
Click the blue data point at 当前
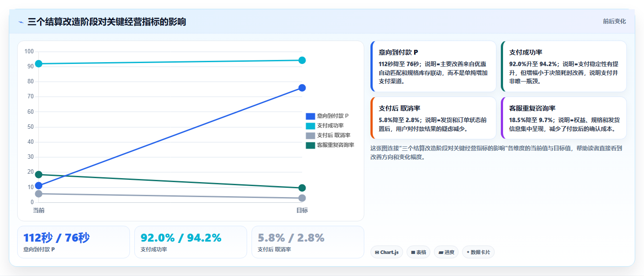tap(39, 186)
